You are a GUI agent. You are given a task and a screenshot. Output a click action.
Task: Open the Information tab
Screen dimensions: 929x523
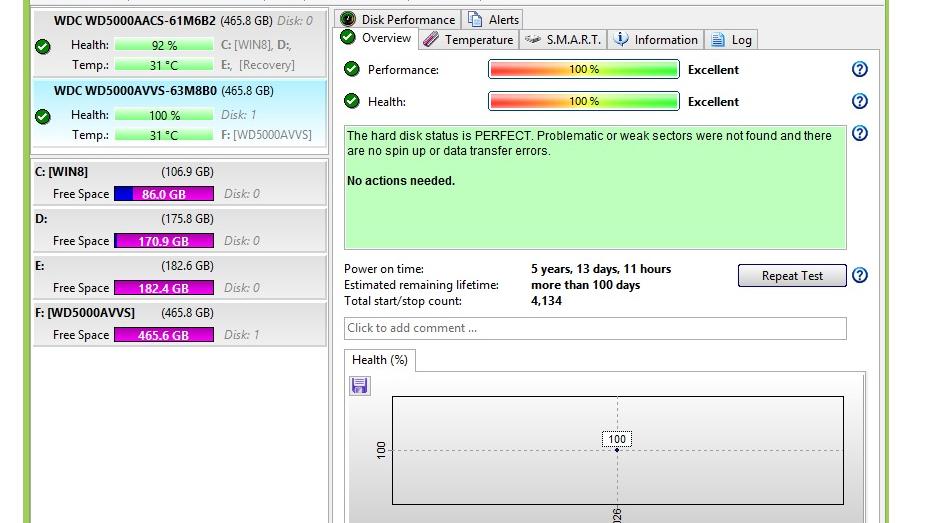tap(656, 40)
